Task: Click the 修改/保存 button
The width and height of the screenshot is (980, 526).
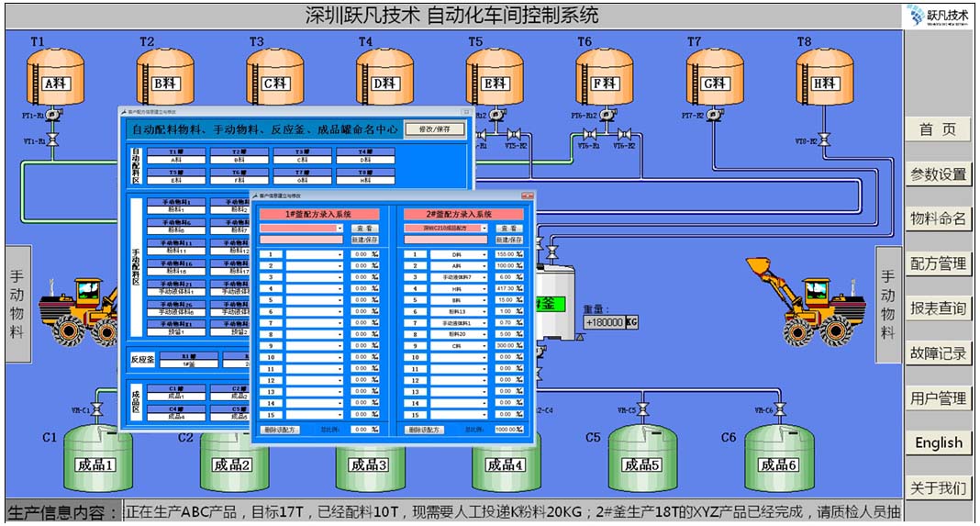Action: (434, 129)
